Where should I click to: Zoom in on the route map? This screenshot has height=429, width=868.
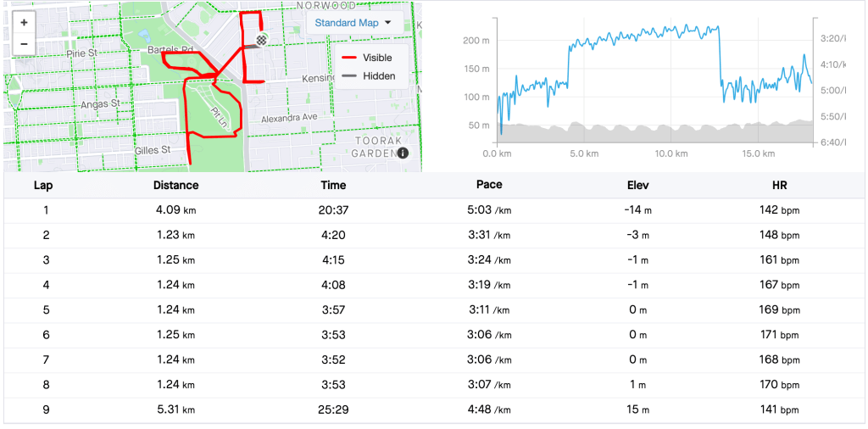[x=24, y=23]
